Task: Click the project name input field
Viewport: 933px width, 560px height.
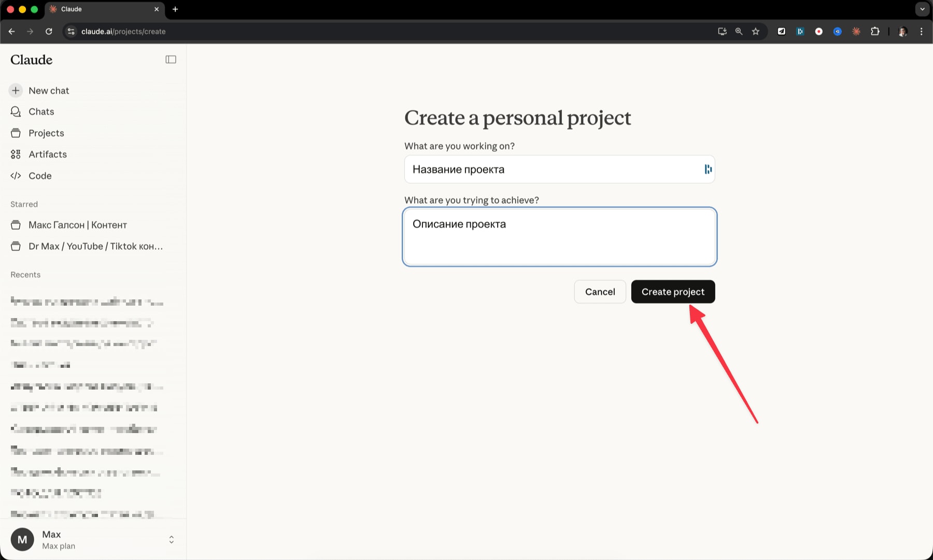Action: 559,169
